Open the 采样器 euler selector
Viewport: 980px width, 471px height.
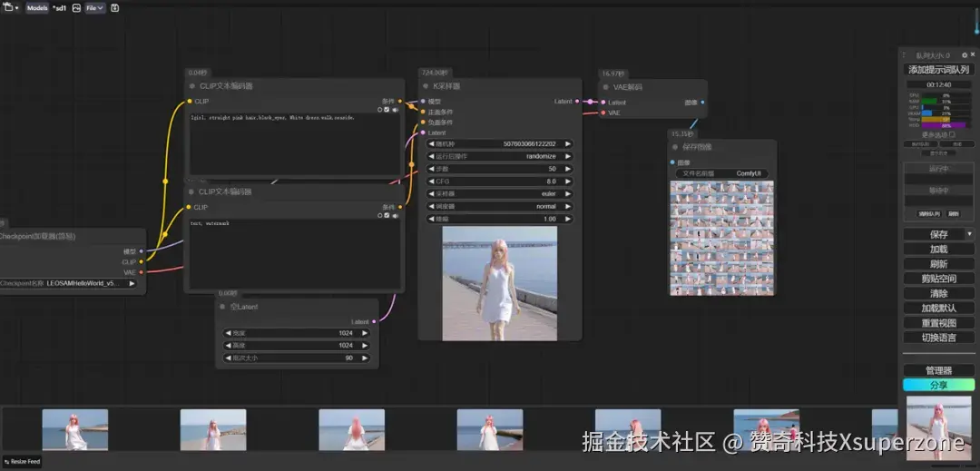(x=499, y=194)
